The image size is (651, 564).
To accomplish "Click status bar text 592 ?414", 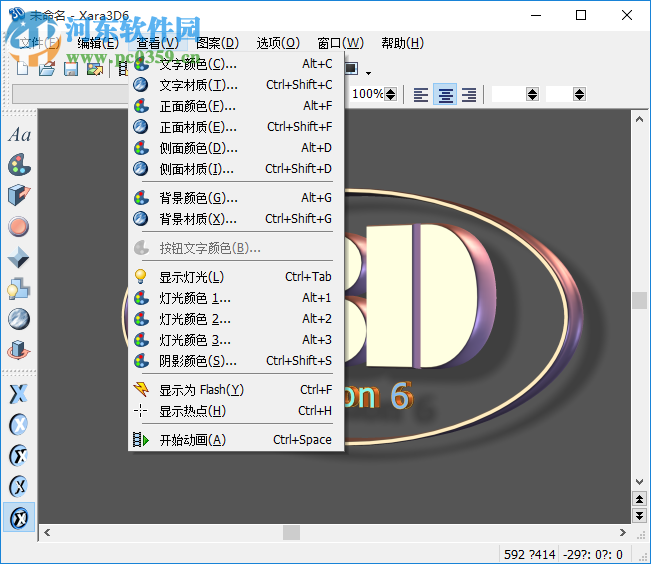I will (x=529, y=554).
